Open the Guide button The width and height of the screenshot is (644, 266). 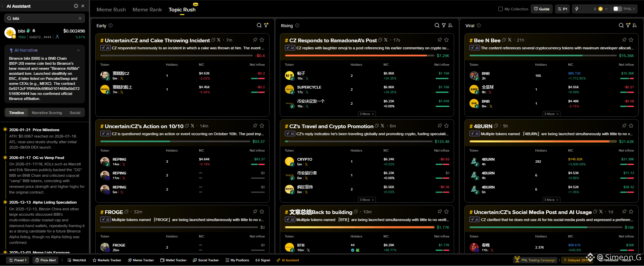tap(542, 9)
